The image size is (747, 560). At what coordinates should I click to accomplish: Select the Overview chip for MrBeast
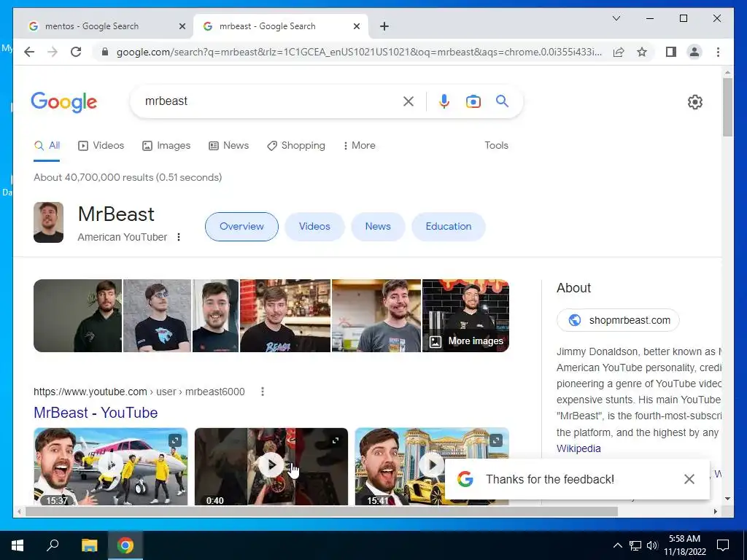[x=241, y=227]
